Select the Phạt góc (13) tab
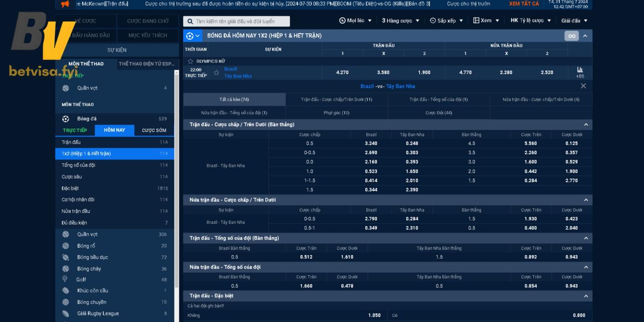644x322 pixels. (x=336, y=113)
